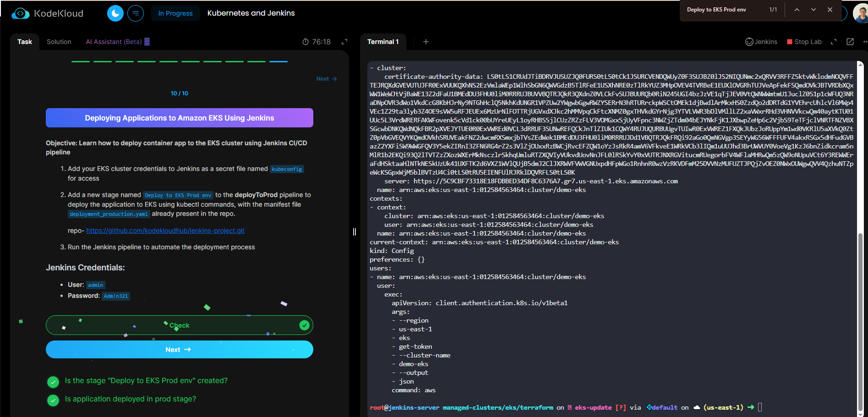The height and width of the screenshot is (417, 868).
Task: Click the 'command: aws' line in terminal
Action: coord(414,390)
